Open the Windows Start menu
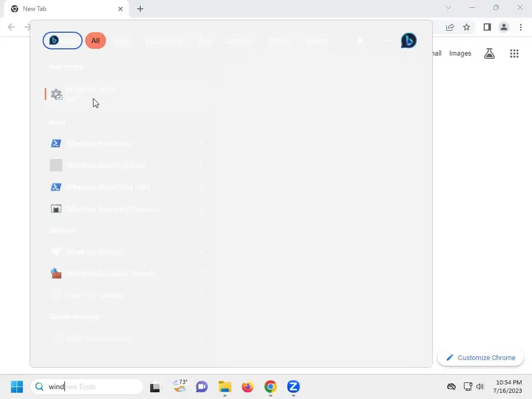 [17, 387]
